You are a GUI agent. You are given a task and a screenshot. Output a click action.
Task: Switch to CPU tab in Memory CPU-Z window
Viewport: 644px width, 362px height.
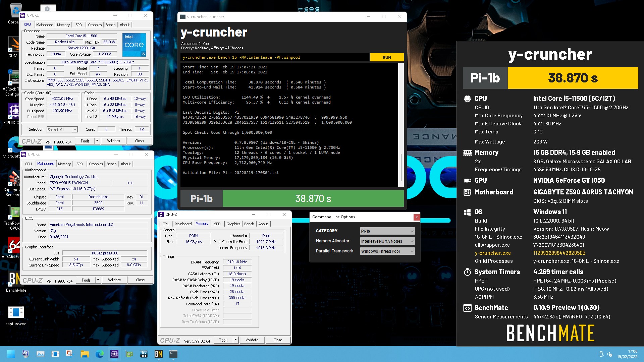coord(166,224)
